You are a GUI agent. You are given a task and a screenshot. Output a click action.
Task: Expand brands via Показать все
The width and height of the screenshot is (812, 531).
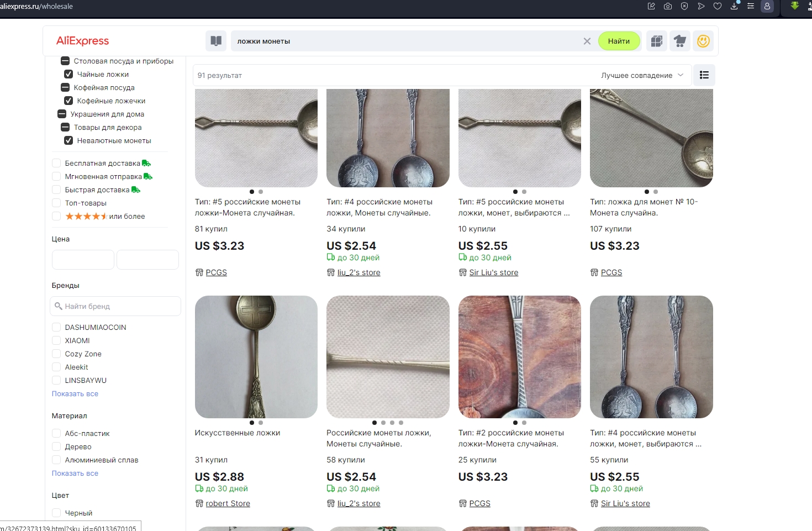point(75,393)
